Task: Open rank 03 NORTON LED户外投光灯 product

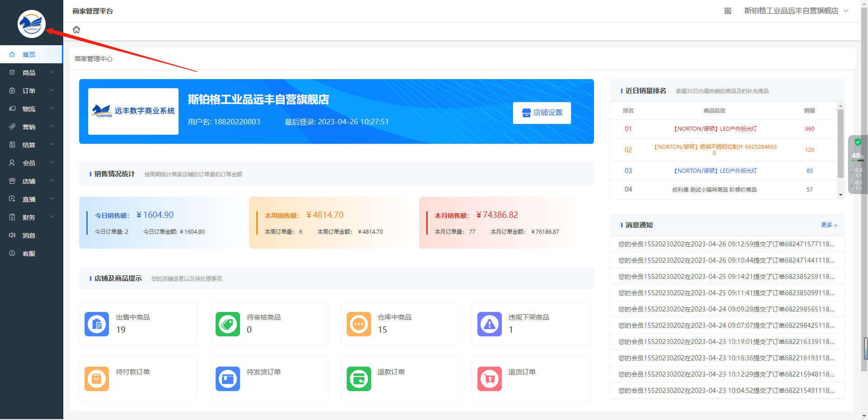Action: pos(715,171)
